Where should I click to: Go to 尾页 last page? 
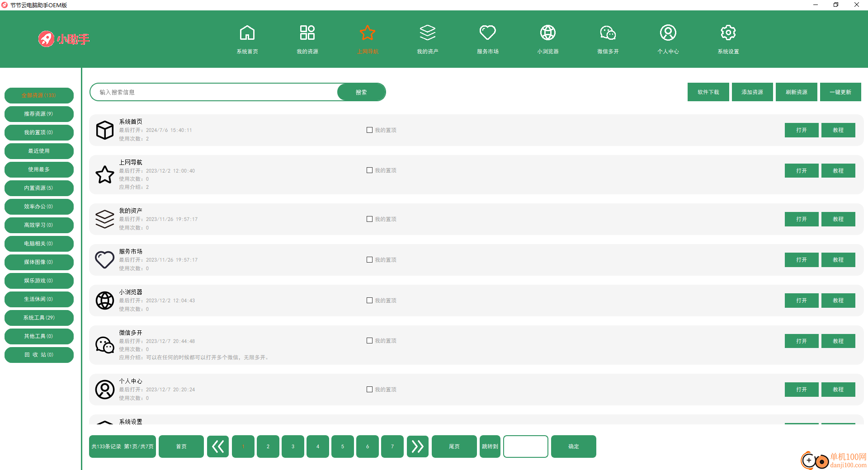454,446
